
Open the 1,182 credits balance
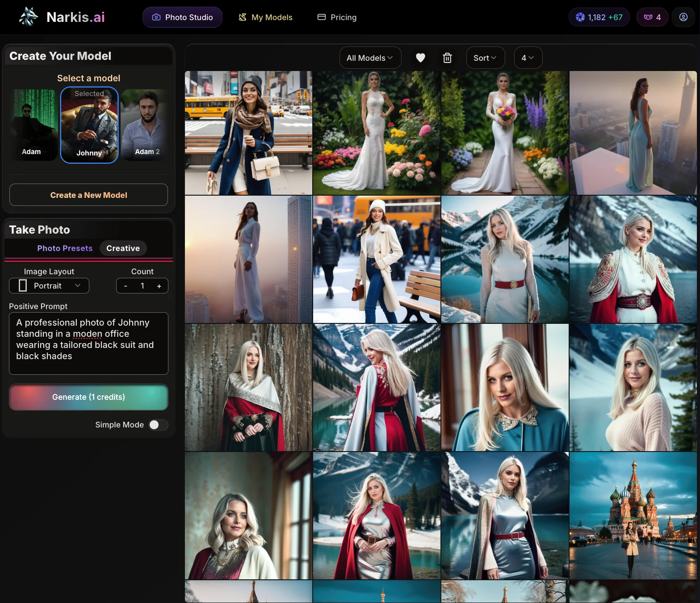point(599,17)
